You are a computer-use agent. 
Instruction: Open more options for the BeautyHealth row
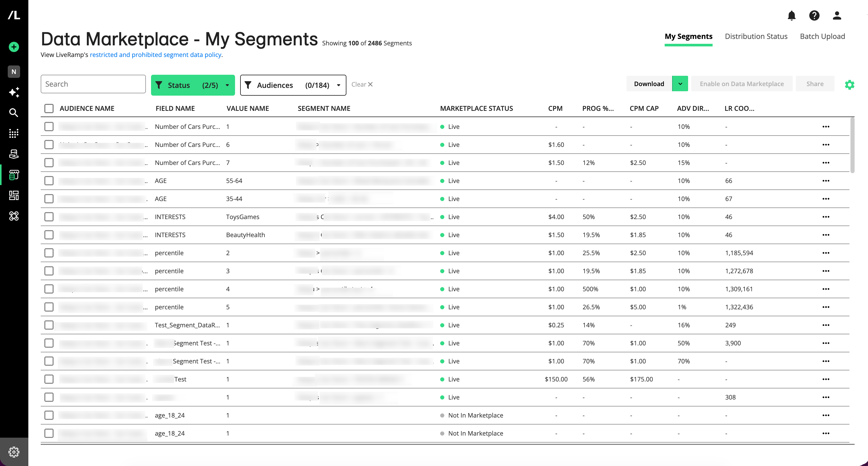point(826,235)
